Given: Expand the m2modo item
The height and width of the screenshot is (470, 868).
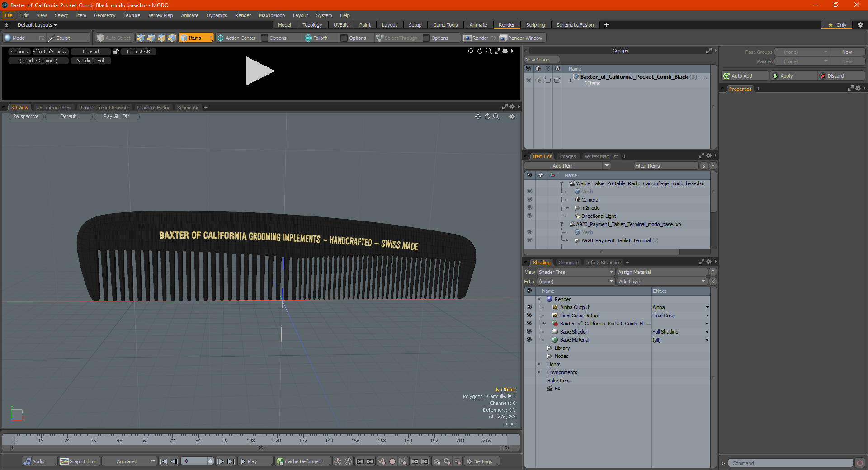Looking at the screenshot, I should pyautogui.click(x=567, y=208).
